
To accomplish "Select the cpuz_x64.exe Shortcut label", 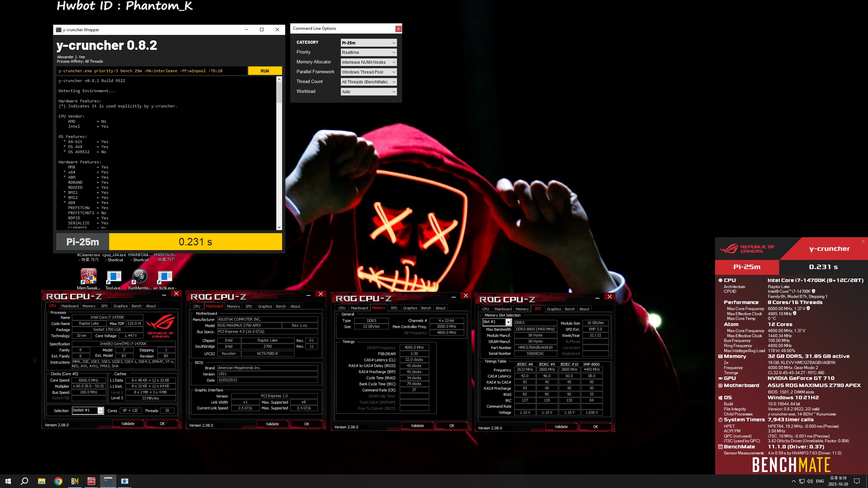I will tap(114, 257).
